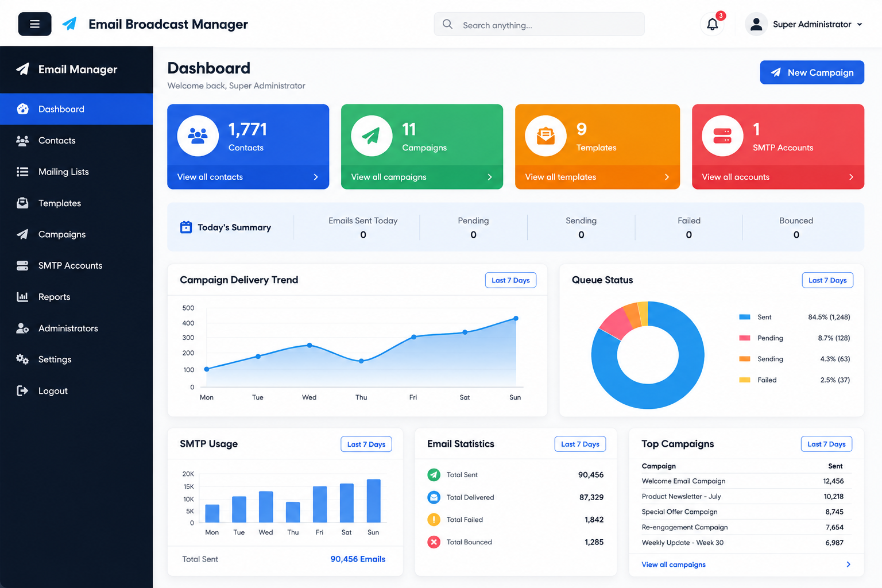Click the Campaigns paper plane sidebar icon
This screenshot has width=882, height=588.
(x=22, y=234)
